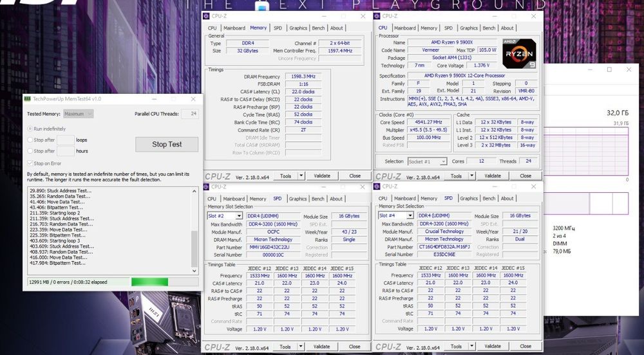
Task: Click the memory usage graph in Task Manager
Action: click(586, 151)
